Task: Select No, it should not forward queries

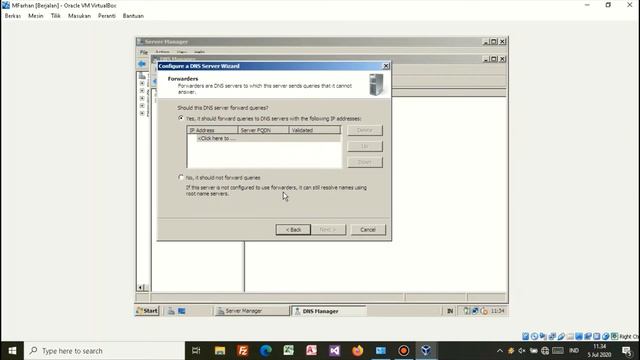Action: tap(181, 178)
